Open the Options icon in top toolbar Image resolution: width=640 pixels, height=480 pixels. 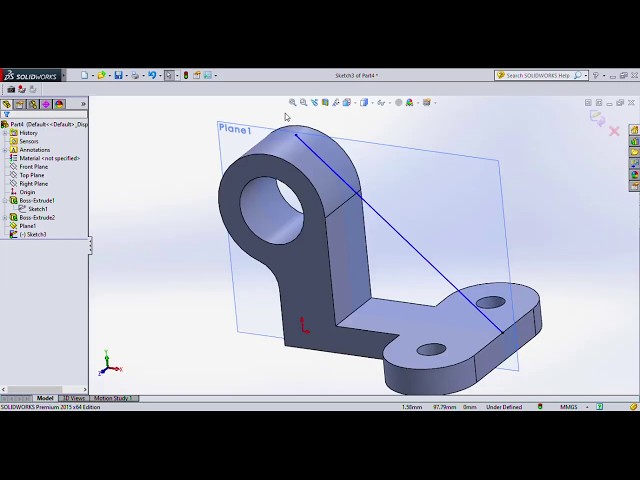point(208,75)
